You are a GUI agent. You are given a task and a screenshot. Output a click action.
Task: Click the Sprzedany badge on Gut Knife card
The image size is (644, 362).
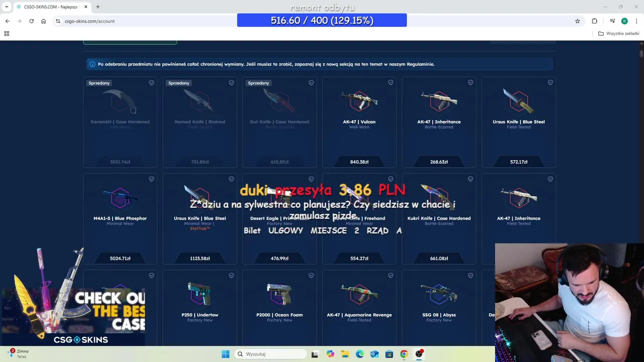(x=259, y=83)
